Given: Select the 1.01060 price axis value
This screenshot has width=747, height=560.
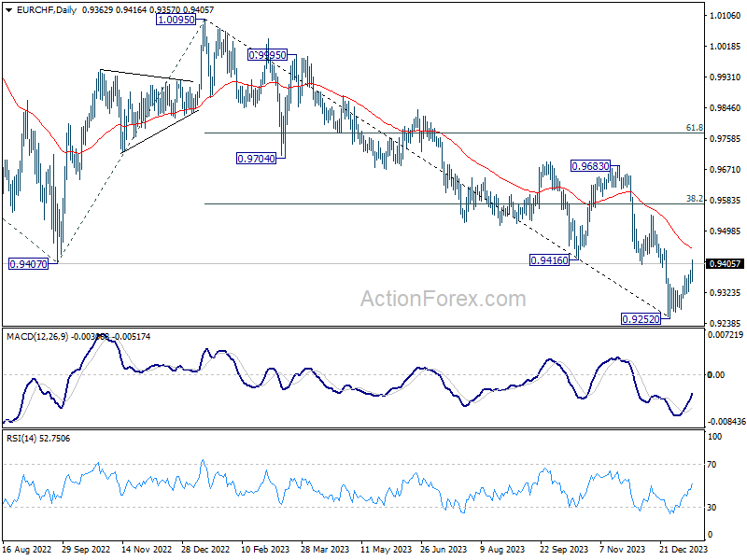Looking at the screenshot, I should coord(726,16).
